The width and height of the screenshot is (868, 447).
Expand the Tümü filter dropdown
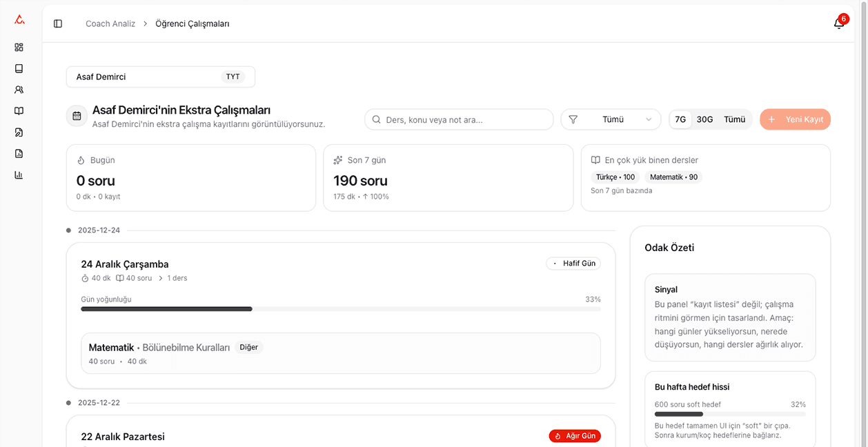[x=611, y=119]
